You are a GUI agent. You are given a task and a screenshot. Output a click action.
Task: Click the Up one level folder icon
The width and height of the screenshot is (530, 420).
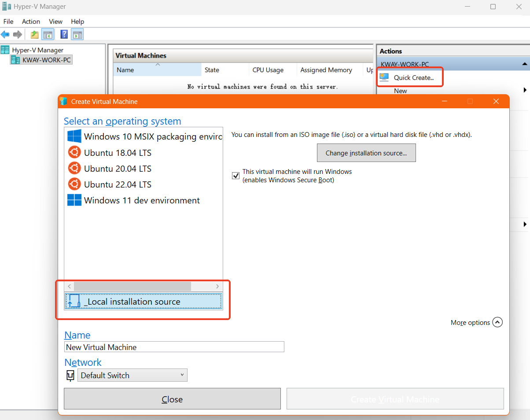pyautogui.click(x=34, y=34)
